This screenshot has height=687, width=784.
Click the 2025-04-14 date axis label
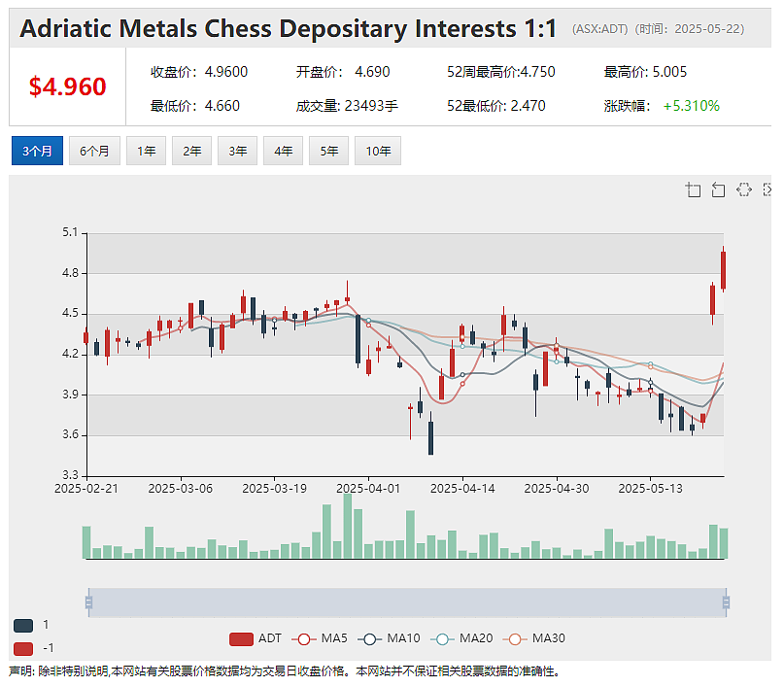tap(462, 489)
